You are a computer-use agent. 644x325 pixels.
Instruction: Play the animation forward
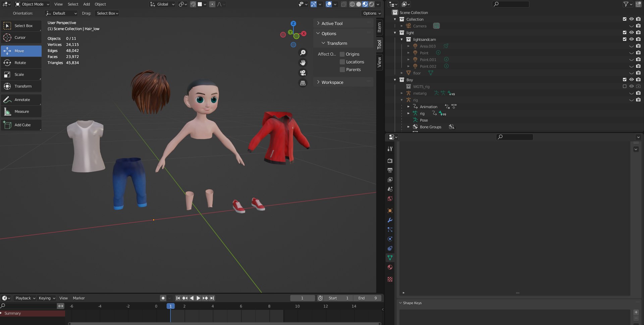click(x=198, y=298)
